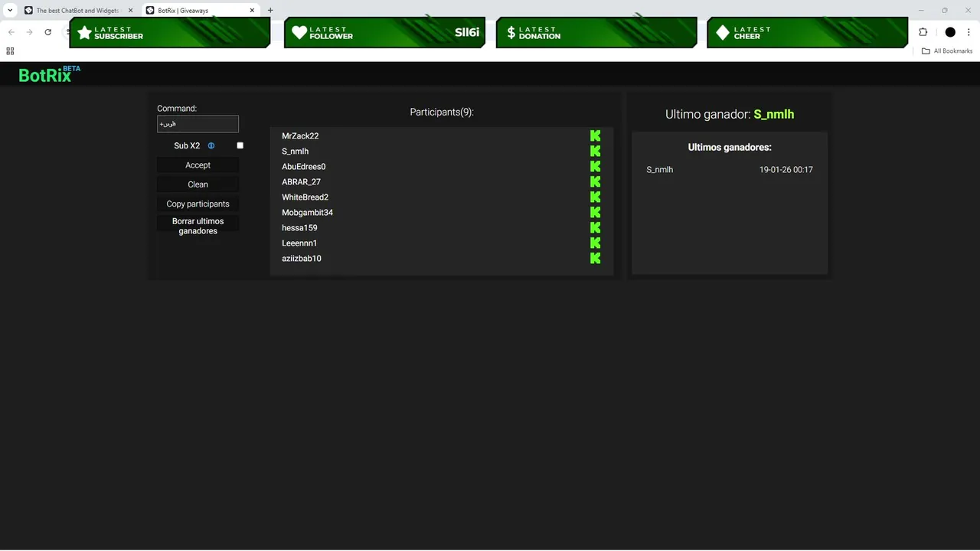Click the Latest Donation banner
This screenshot has width=980, height=551.
tap(596, 32)
